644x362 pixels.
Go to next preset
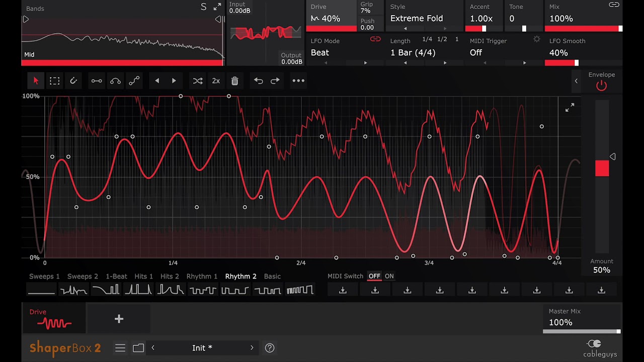pyautogui.click(x=252, y=348)
